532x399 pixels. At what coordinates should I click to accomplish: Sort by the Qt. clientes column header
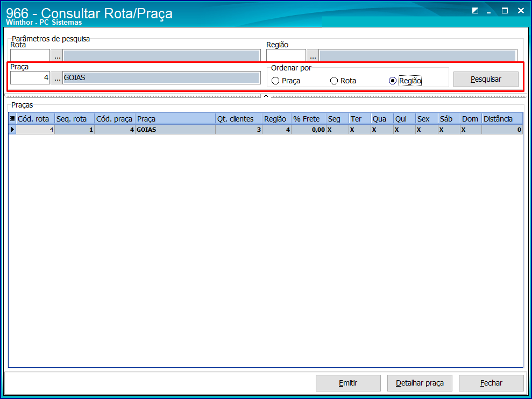point(238,119)
